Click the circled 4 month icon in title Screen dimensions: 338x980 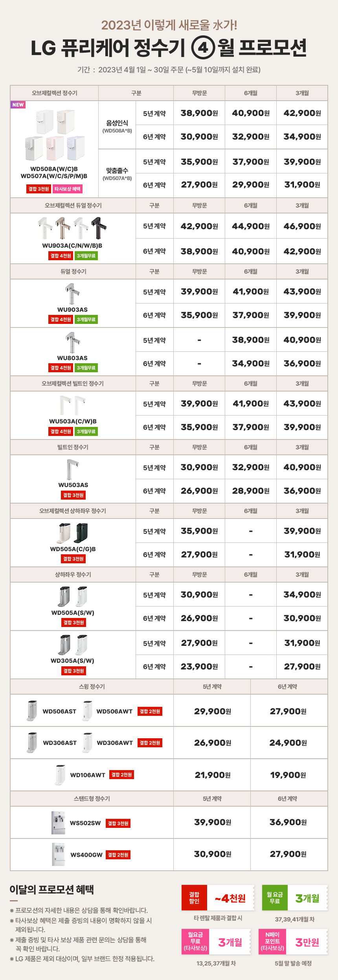(203, 48)
